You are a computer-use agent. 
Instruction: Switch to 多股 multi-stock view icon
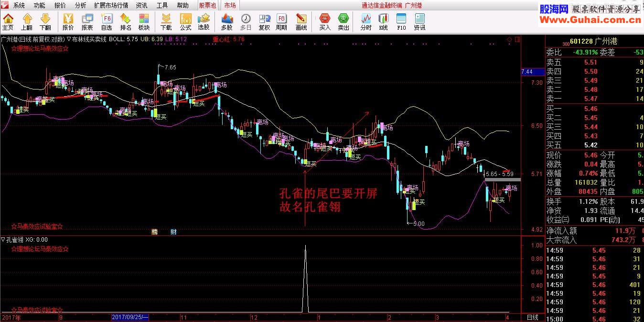[x=226, y=22]
